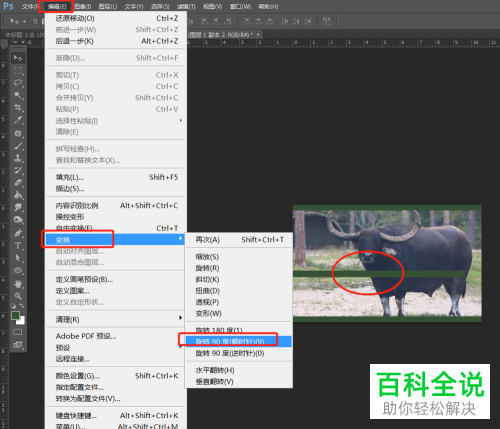This screenshot has height=429, width=500.
Task: Select the Ellipse shape tool
Action: (x=18, y=270)
